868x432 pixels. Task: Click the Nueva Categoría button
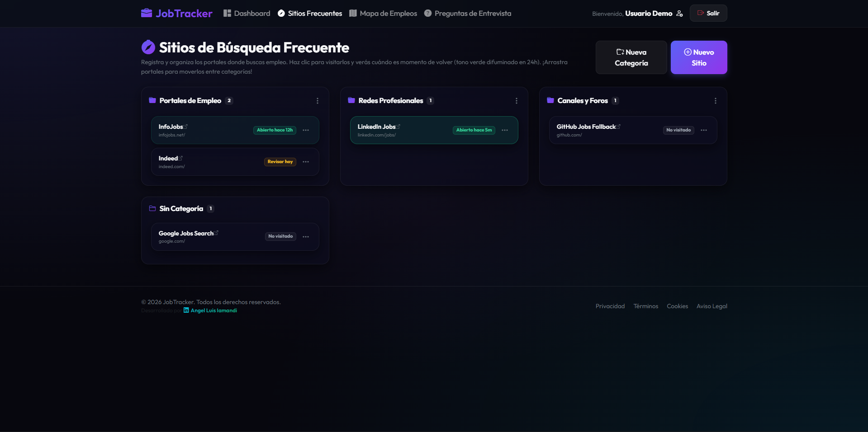click(631, 57)
